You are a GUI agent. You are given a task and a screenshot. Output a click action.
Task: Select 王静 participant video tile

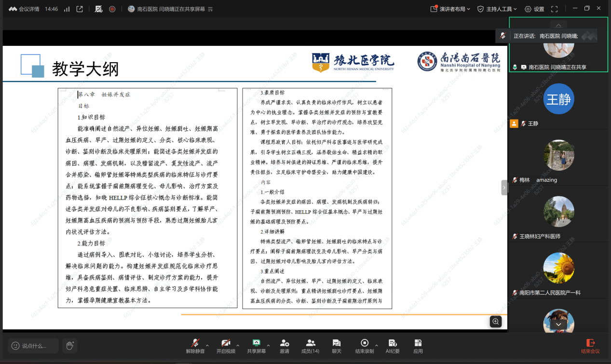[x=558, y=104]
